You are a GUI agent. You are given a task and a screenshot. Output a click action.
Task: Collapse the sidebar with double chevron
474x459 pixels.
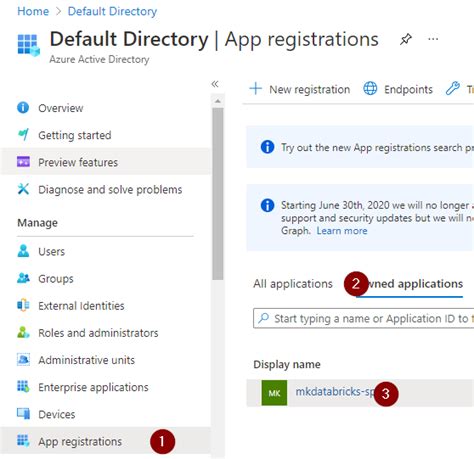point(215,84)
